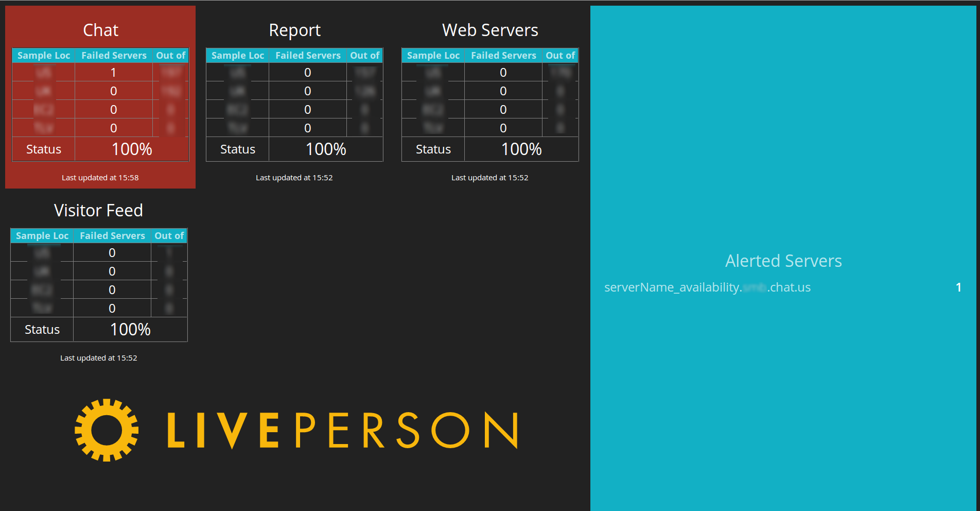
Task: Click Last updated at 15:58 under Chat
Action: (100, 177)
